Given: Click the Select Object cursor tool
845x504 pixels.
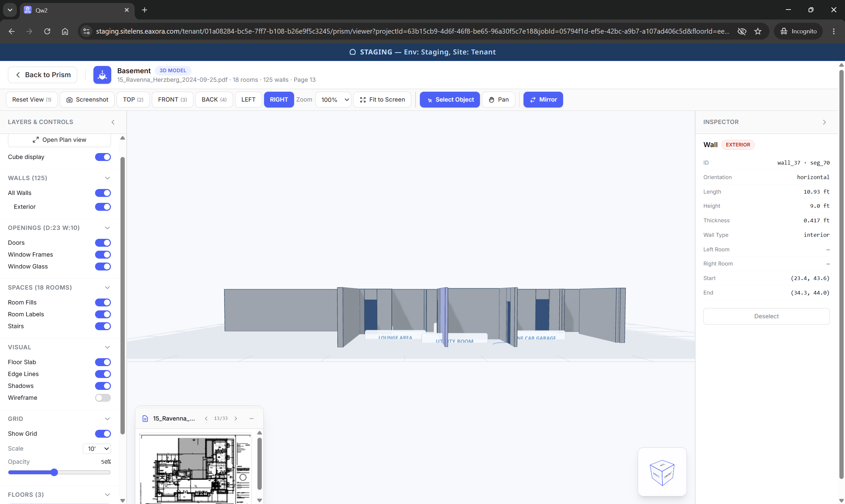Looking at the screenshot, I should (x=450, y=100).
